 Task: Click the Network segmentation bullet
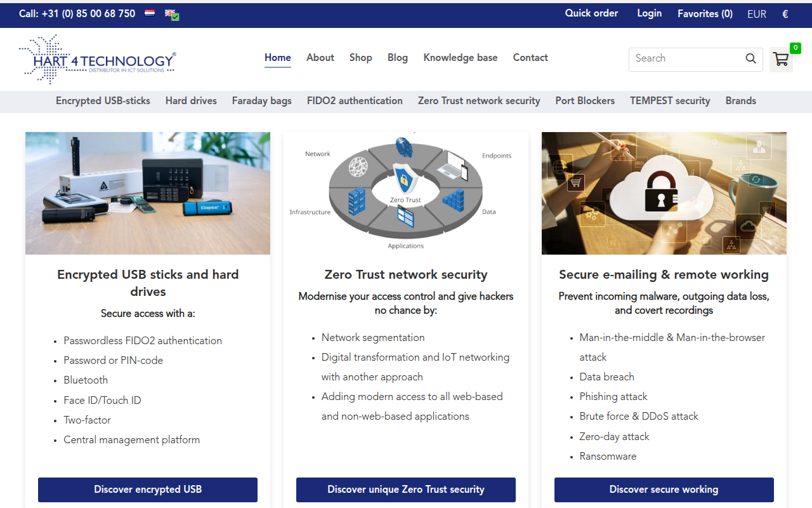[x=373, y=338]
